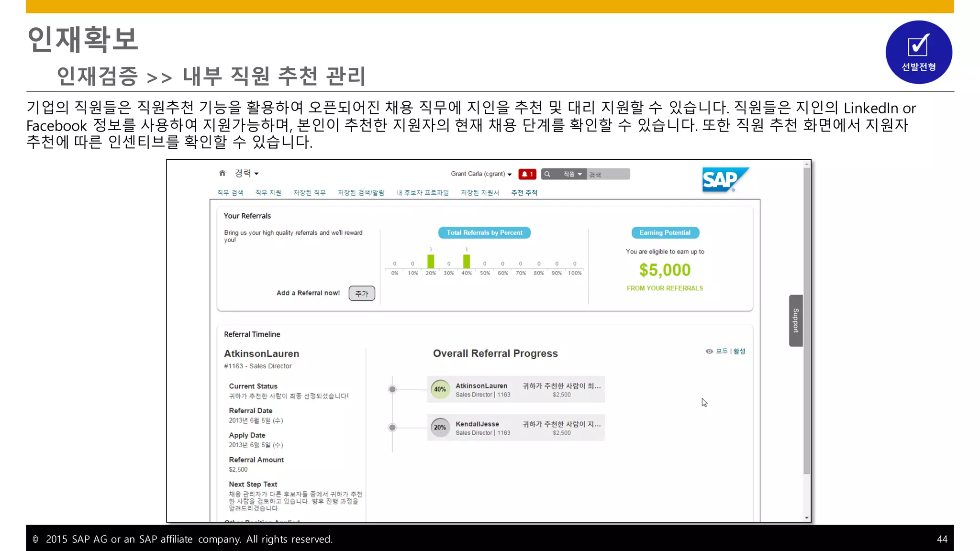Click AtkinsonLauren heading in timeline panel
The width and height of the screenshot is (980, 551).
pyautogui.click(x=262, y=353)
